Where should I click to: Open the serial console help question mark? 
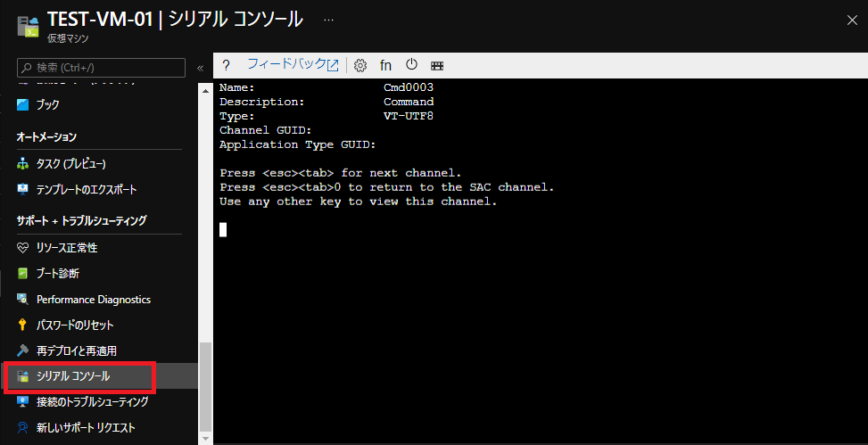(226, 65)
